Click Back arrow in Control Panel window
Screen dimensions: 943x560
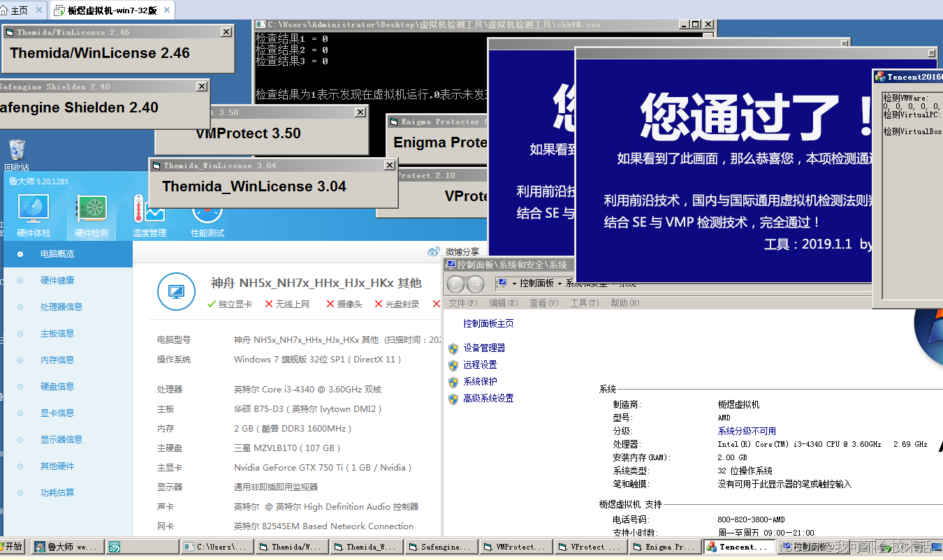[455, 284]
